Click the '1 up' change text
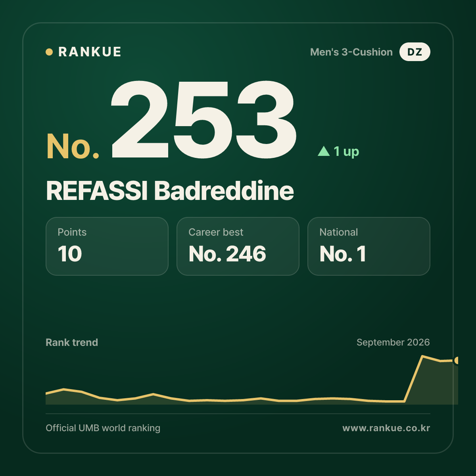The image size is (476, 476). pos(346,152)
